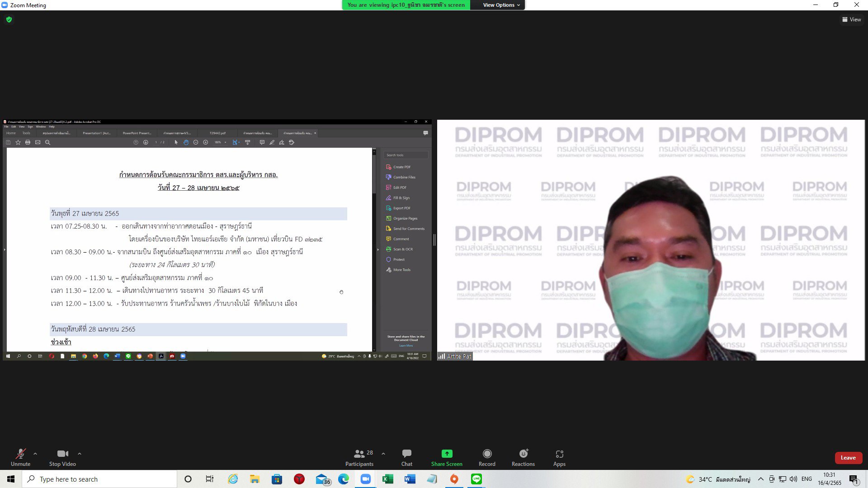
Task: Open Word from taskbar
Action: click(x=410, y=479)
